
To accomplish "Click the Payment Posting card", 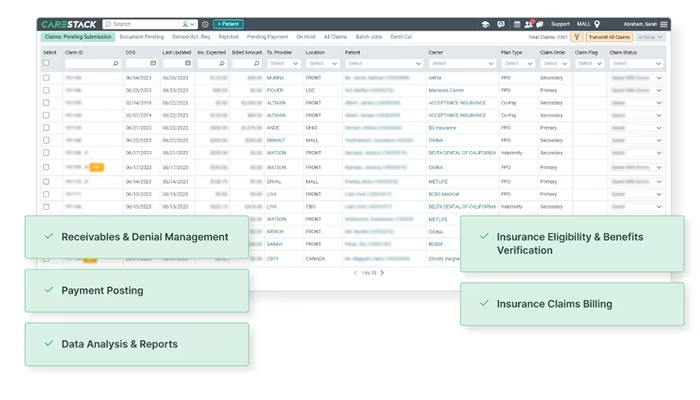I will click(137, 291).
